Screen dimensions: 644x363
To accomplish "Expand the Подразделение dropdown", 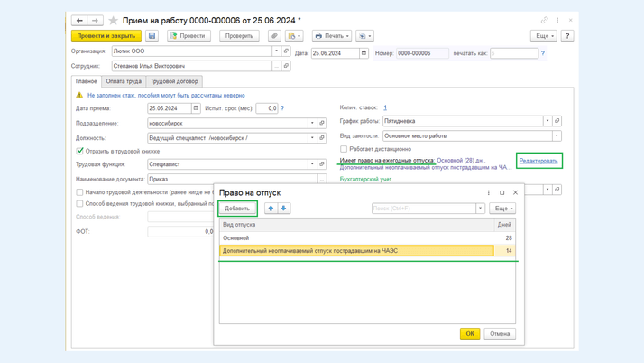I will tap(312, 123).
